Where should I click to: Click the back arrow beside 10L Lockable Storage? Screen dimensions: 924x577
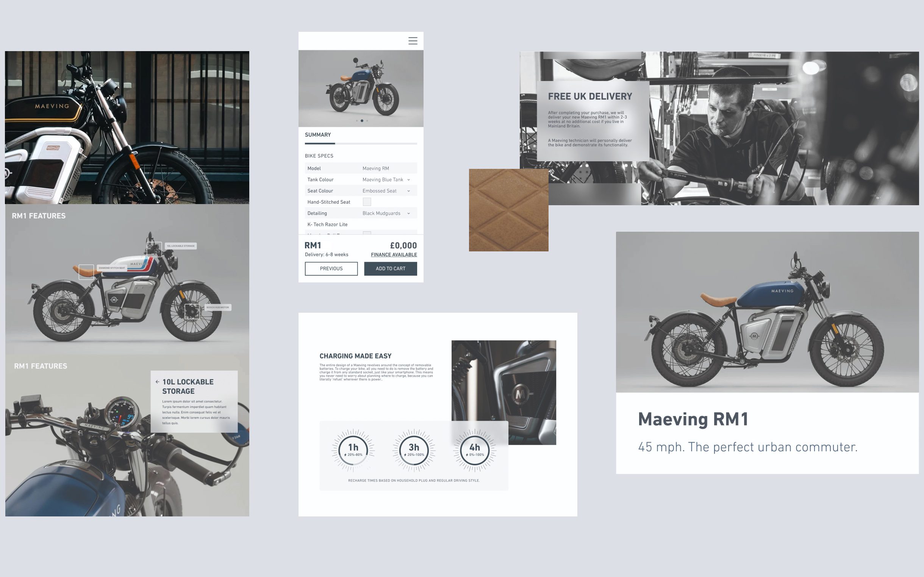tap(157, 382)
